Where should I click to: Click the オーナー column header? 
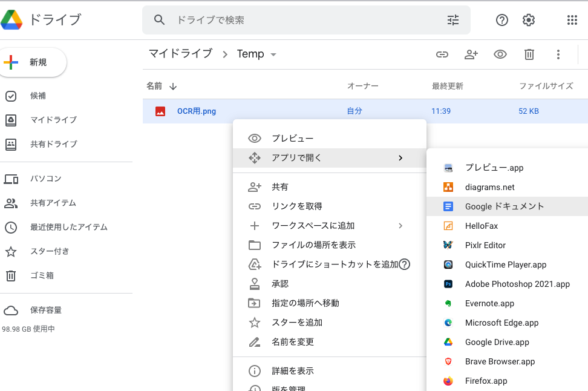tap(362, 86)
